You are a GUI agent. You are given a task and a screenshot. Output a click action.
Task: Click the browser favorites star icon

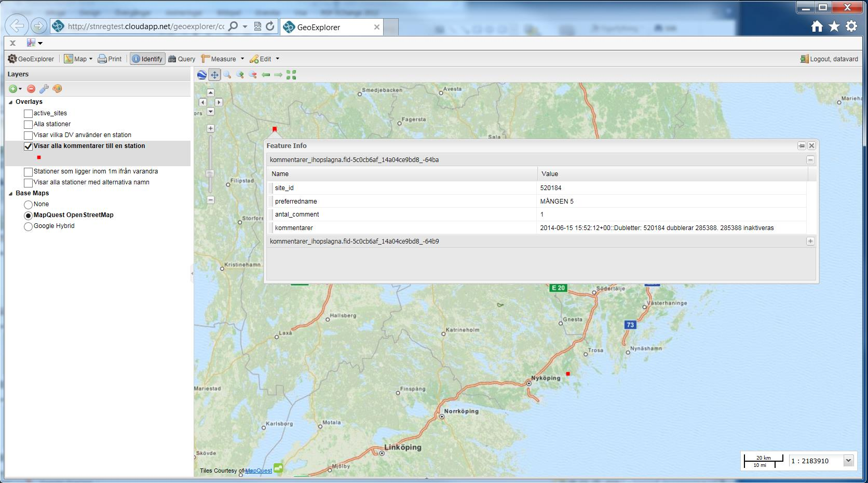(x=834, y=26)
